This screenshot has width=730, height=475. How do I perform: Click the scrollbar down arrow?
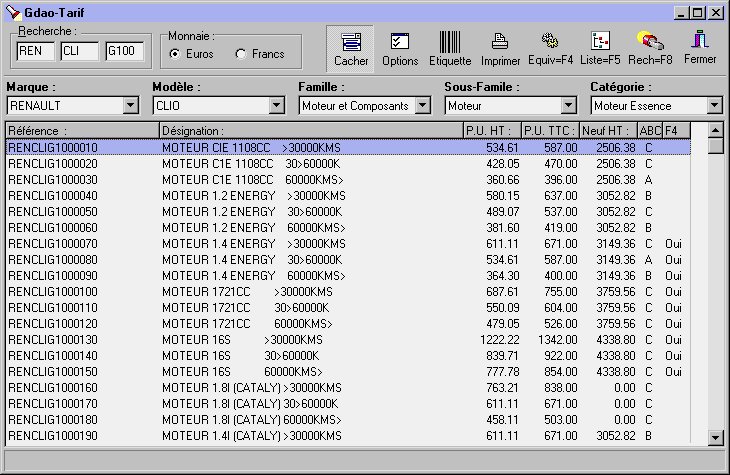click(716, 437)
